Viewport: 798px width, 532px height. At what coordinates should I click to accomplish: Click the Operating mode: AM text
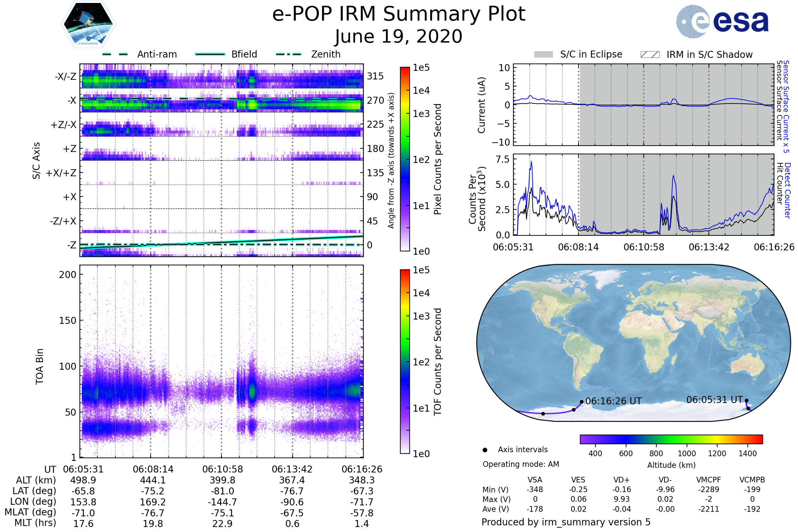[521, 464]
